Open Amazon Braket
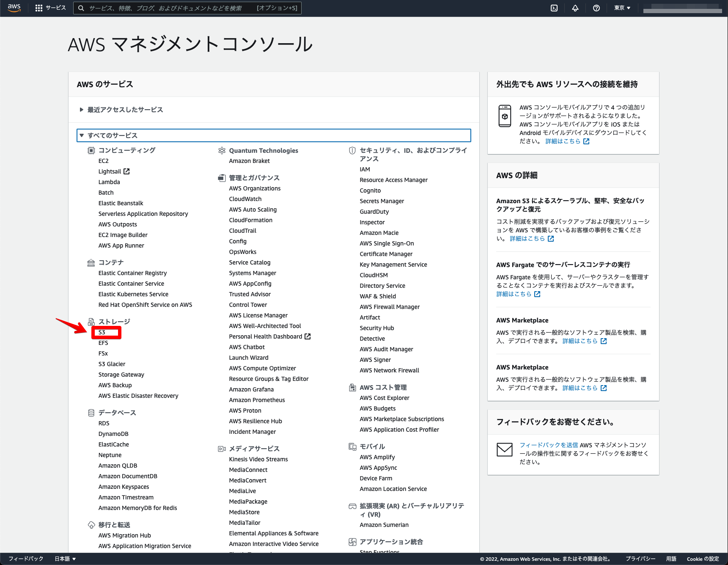Viewport: 728px width, 565px height. 250,161
